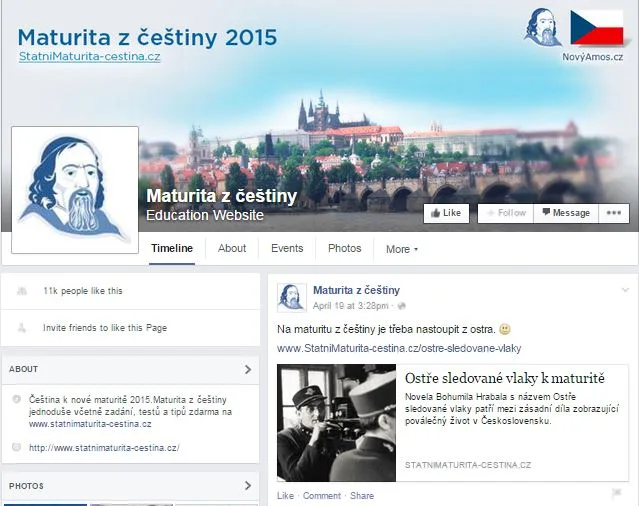Click the Comenius logo in cover corner
Image resolution: width=639 pixels, height=506 pixels.
click(x=542, y=27)
